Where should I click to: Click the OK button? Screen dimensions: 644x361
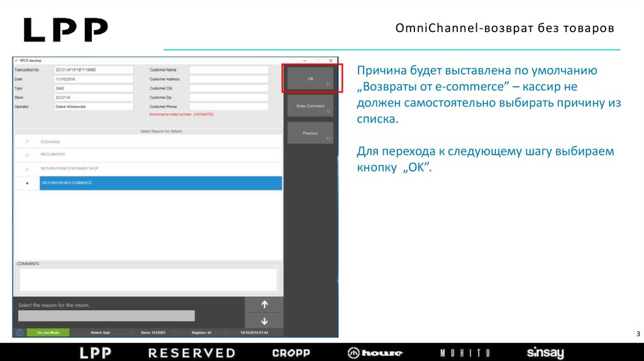pyautogui.click(x=310, y=79)
